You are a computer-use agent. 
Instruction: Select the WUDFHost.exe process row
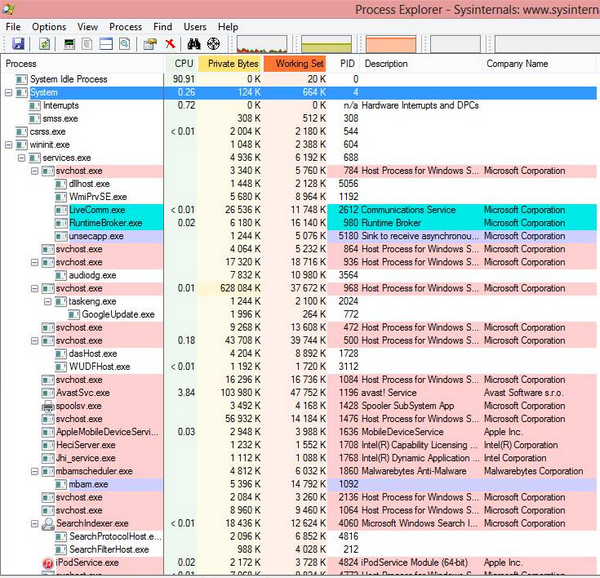click(298, 366)
